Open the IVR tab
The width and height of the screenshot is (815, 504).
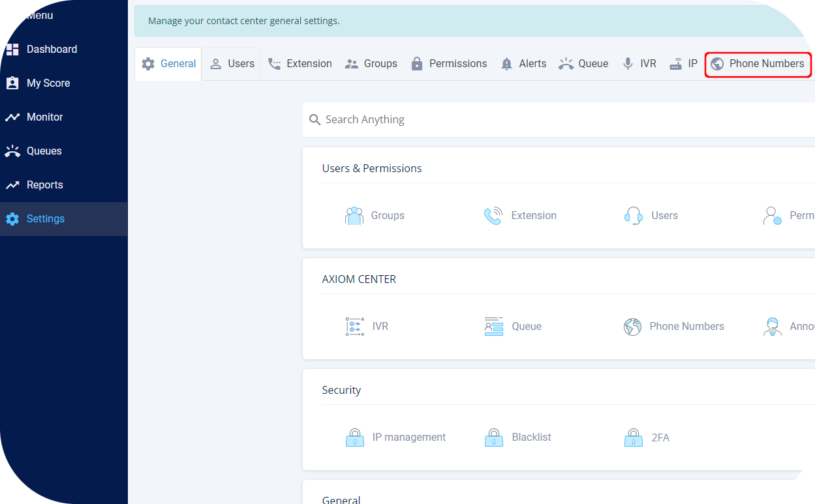[x=639, y=64]
